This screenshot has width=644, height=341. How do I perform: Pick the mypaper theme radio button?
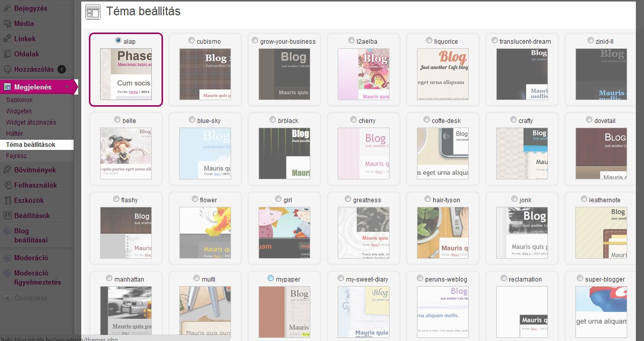[271, 278]
